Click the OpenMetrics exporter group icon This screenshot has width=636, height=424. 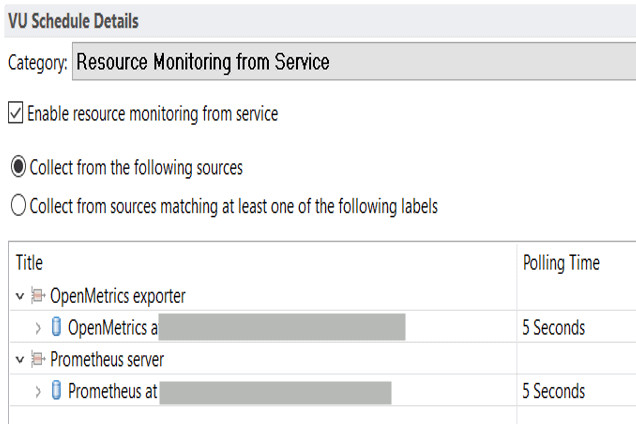[38, 296]
